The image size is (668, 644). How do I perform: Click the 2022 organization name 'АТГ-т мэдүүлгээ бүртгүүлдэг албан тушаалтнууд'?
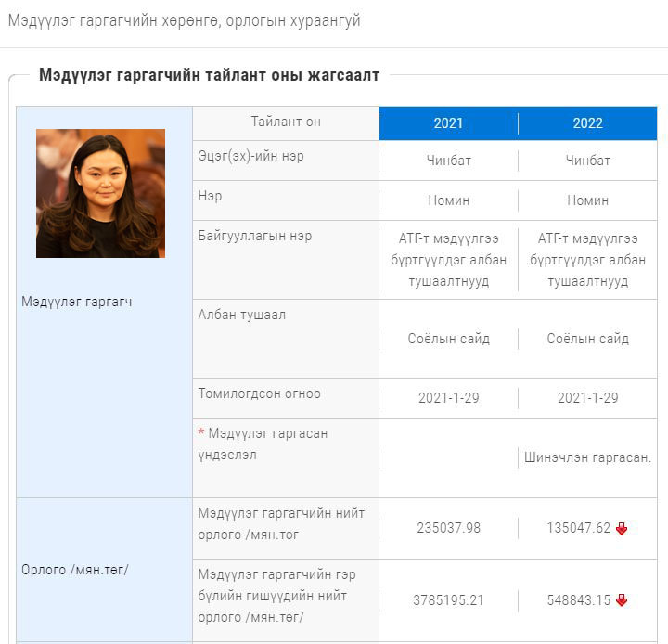coord(588,260)
